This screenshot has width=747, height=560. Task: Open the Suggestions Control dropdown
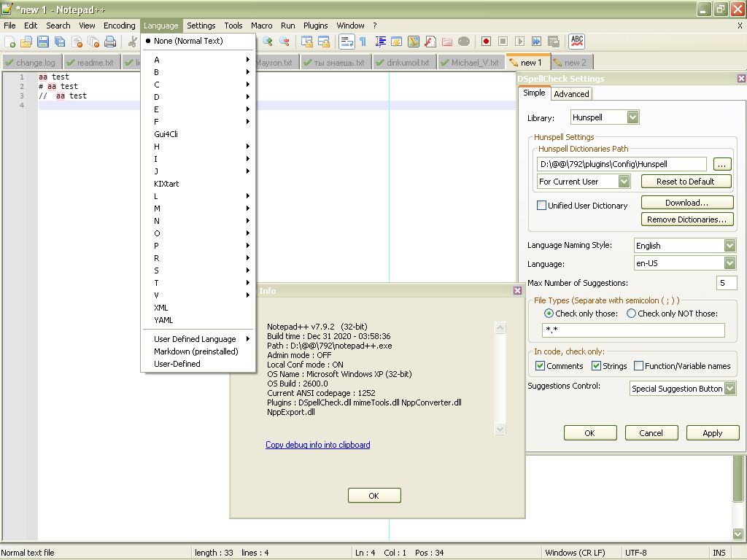coord(729,389)
